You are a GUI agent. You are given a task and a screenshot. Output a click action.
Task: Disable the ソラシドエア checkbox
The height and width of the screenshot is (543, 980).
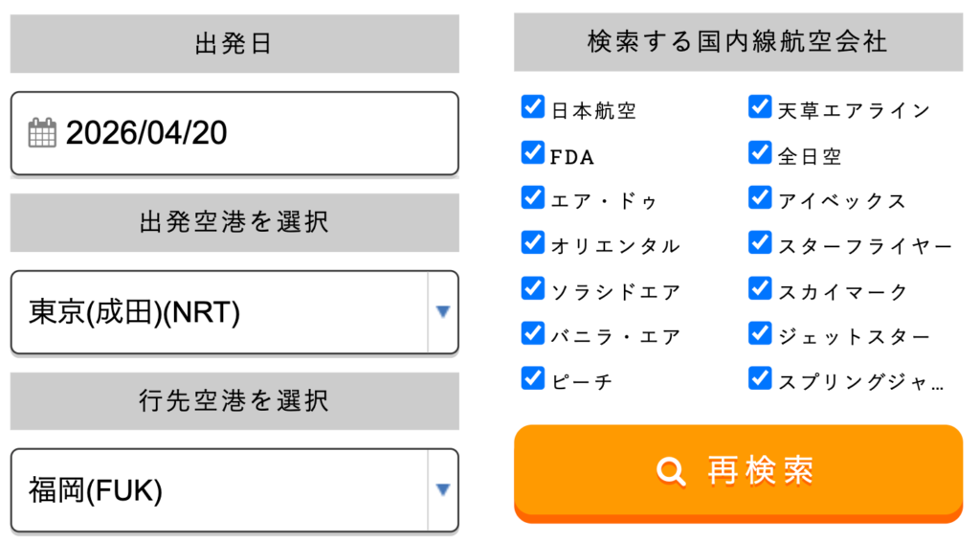click(x=533, y=287)
